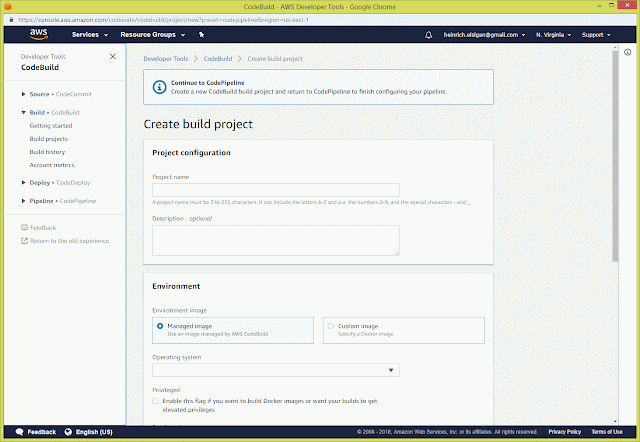Open Build history in sidebar
The height and width of the screenshot is (442, 640).
(47, 152)
